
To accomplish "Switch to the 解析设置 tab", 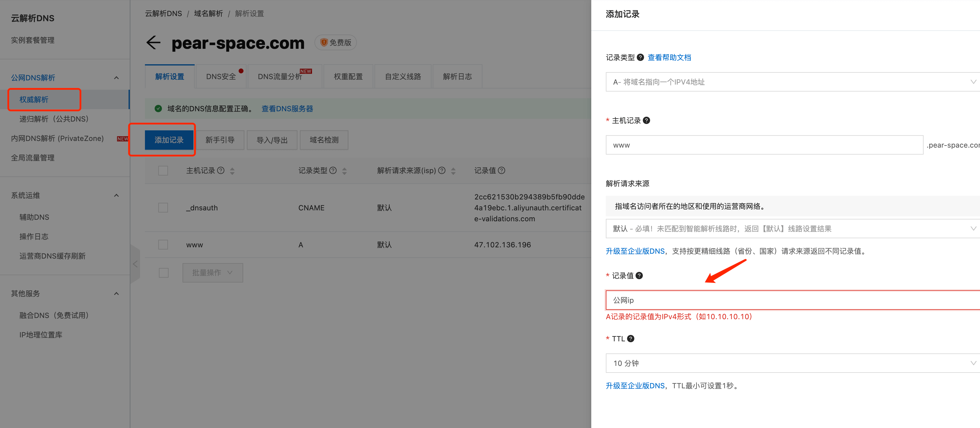I will click(x=170, y=76).
